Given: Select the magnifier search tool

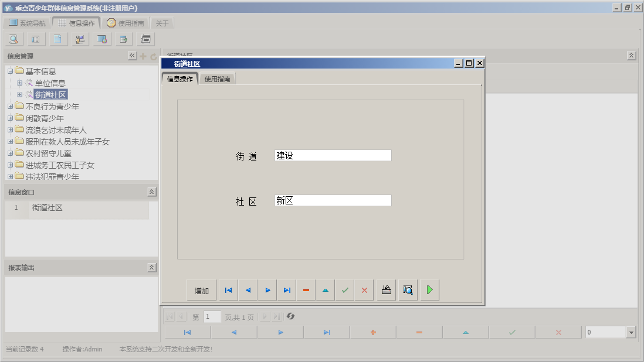Looking at the screenshot, I should 13,39.
